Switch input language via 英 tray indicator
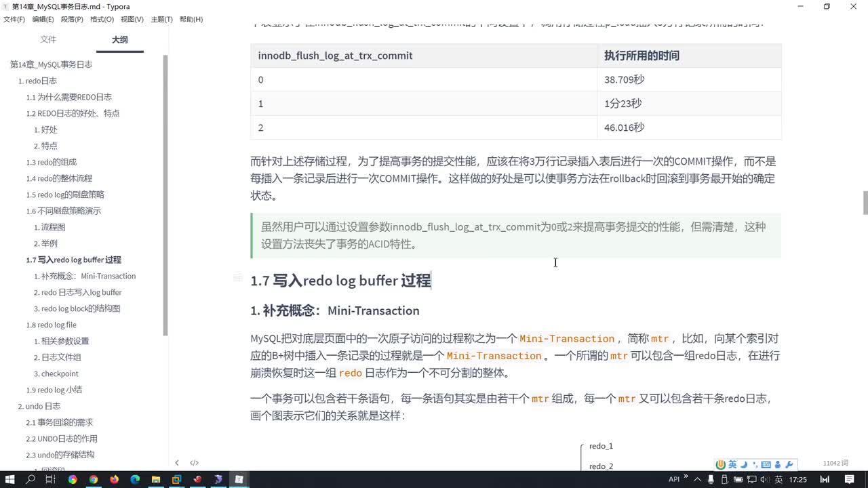 coord(779,479)
